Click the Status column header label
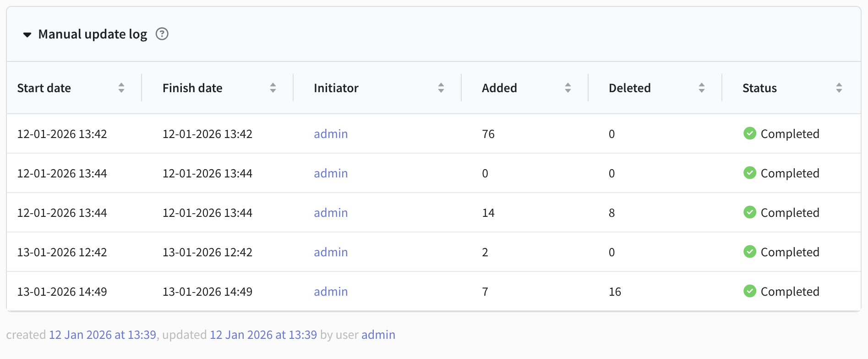The image size is (868, 359). point(759,88)
